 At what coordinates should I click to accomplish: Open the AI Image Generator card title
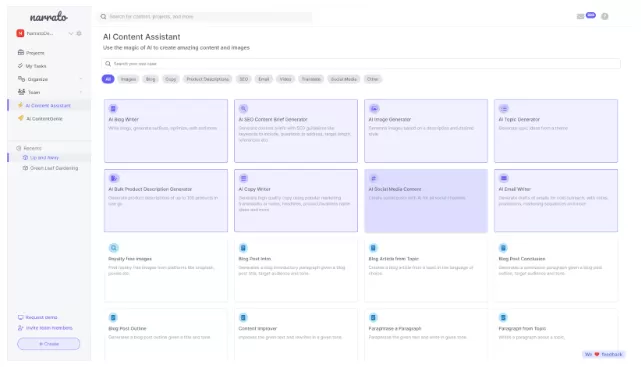tap(390, 119)
